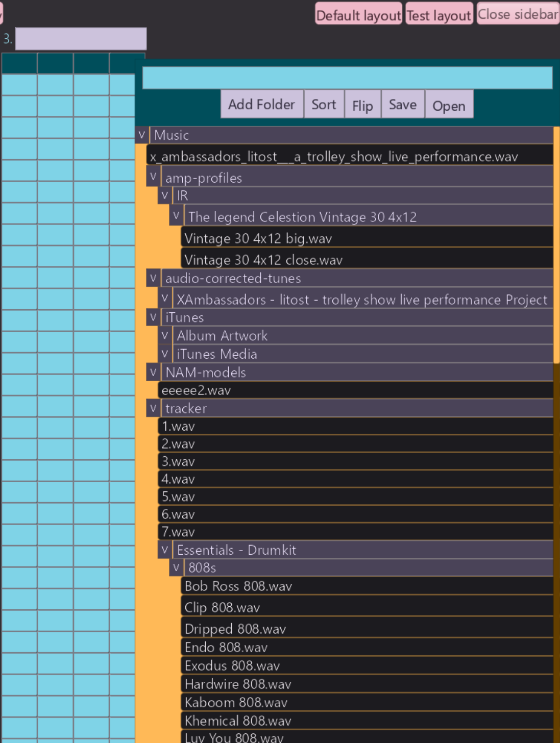This screenshot has width=560, height=743.
Task: Click the sidebar search input field
Action: pyautogui.click(x=347, y=78)
